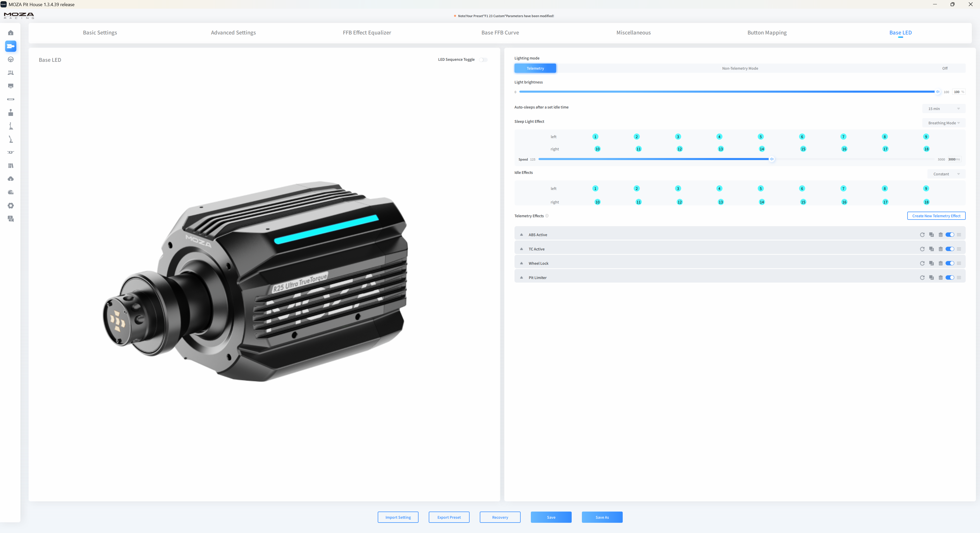Disable the Pit Limiter effect toggle
The height and width of the screenshot is (533, 980).
(x=950, y=278)
